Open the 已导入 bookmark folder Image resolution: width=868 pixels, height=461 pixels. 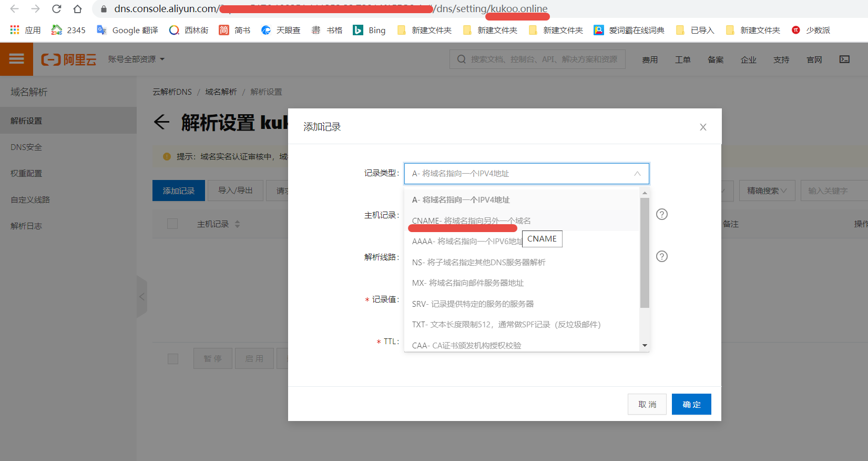click(x=695, y=30)
